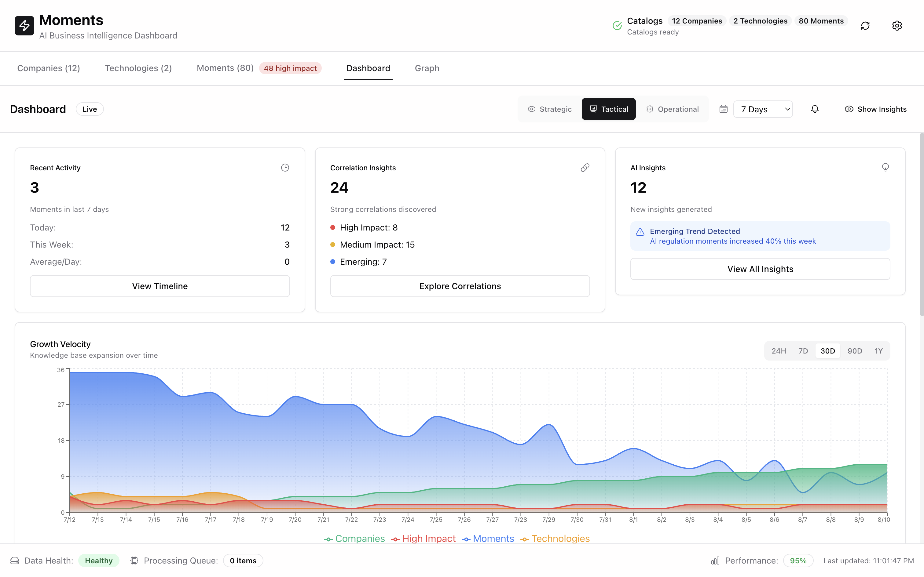Viewport: 924px width, 577px height.
Task: Switch Growth Velocity chart to 24H view
Action: tap(779, 350)
